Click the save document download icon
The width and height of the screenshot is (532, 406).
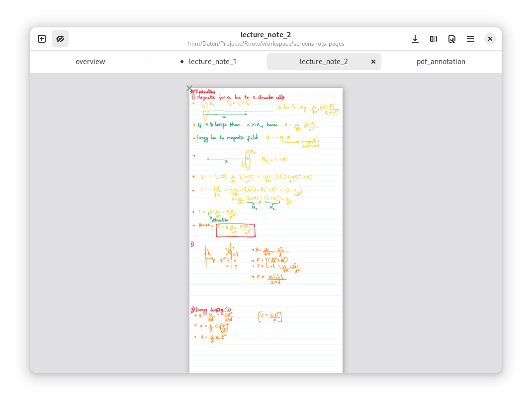pos(415,39)
